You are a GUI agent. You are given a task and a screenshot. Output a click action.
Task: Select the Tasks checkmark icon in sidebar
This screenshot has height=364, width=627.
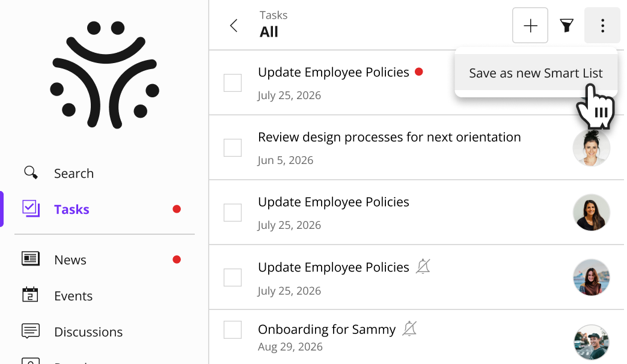pos(31,208)
